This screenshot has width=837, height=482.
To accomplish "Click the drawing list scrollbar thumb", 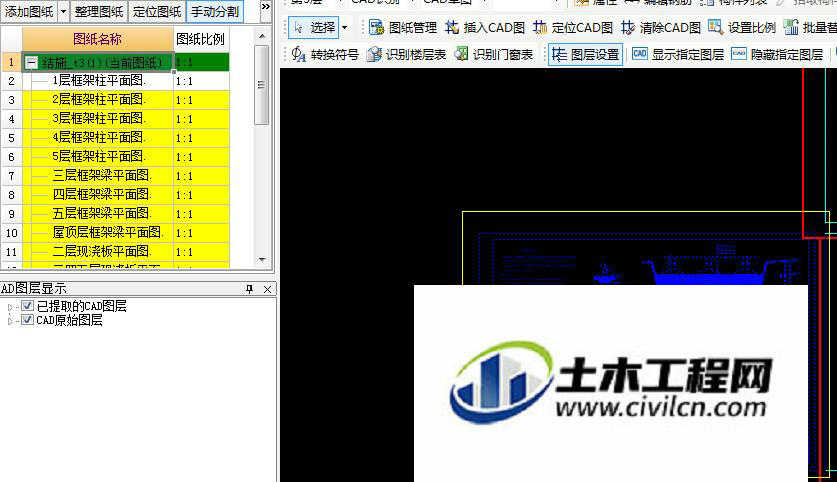I will pos(262,85).
